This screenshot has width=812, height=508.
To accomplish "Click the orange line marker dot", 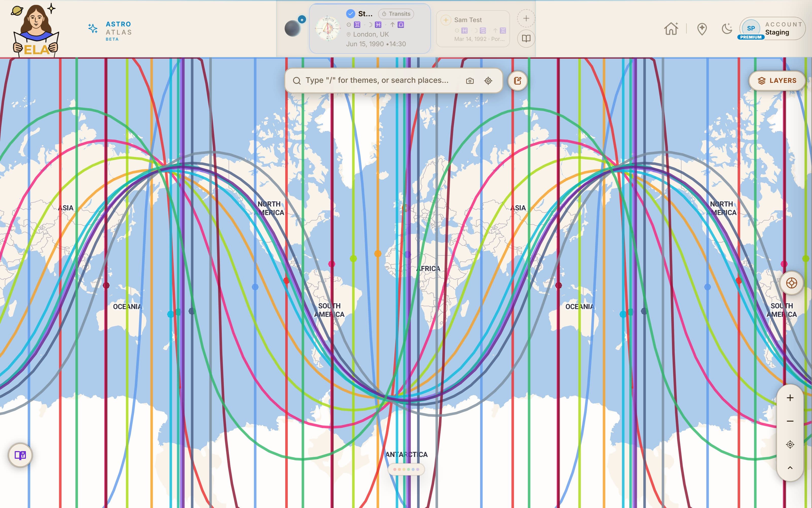I will point(378,254).
